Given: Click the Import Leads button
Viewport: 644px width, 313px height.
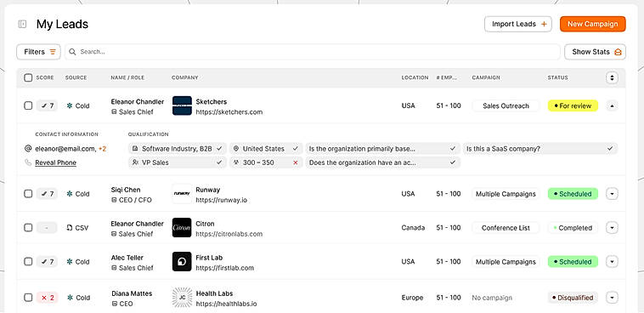Looking at the screenshot, I should click(x=518, y=24).
